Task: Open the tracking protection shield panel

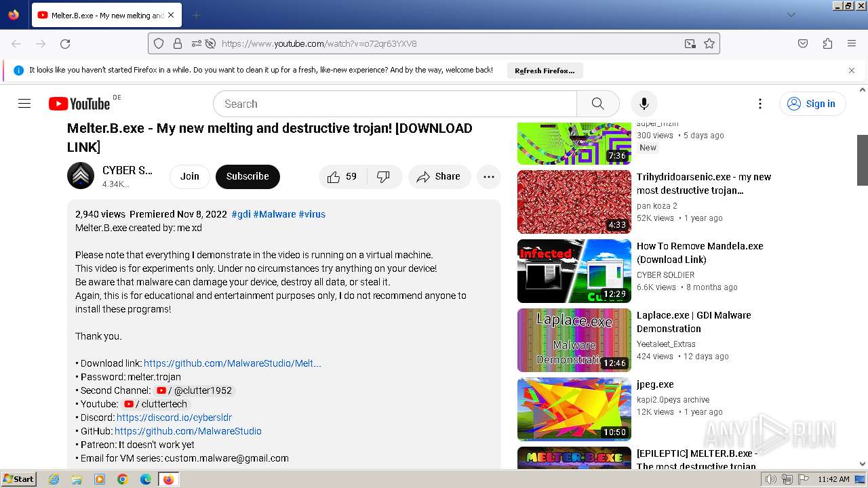Action: click(159, 43)
